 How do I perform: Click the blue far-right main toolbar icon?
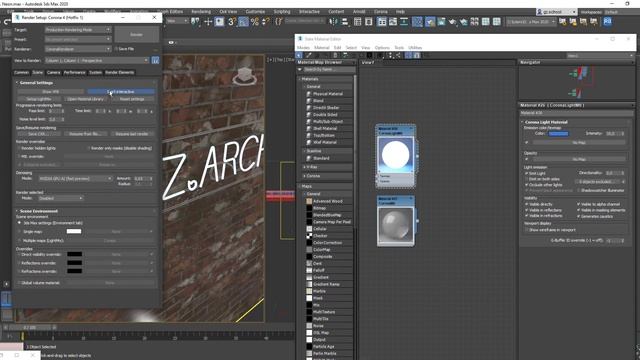tap(607, 22)
